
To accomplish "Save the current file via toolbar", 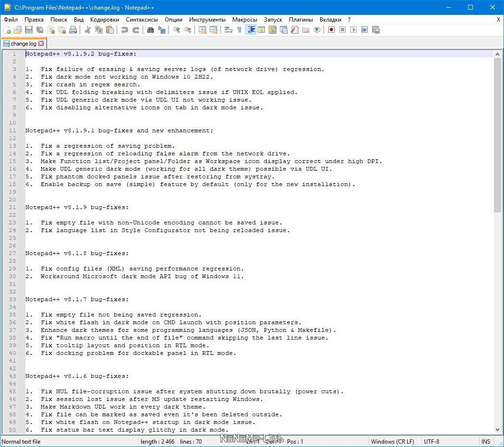I will pos(29,30).
